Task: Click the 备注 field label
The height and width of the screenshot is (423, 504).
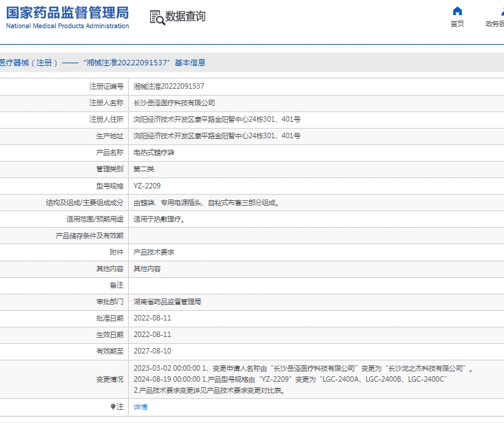Action: 116,285
